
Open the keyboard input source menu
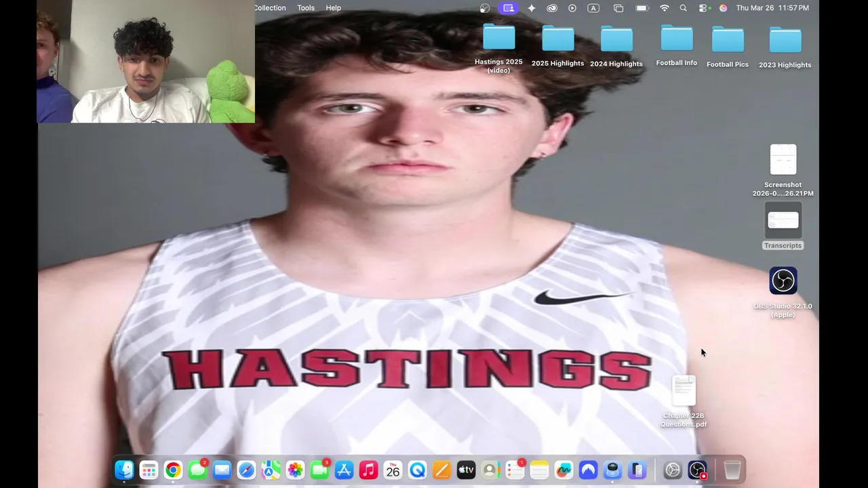pos(593,8)
